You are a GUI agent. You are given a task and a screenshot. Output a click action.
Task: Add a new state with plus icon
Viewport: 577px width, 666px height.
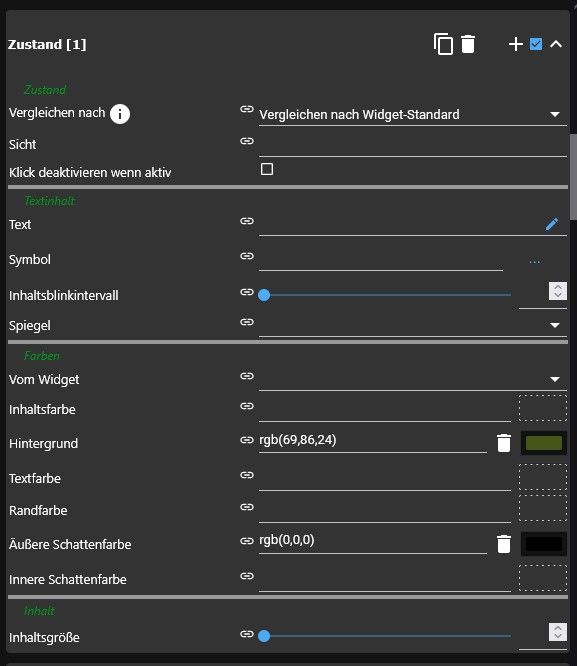point(515,44)
